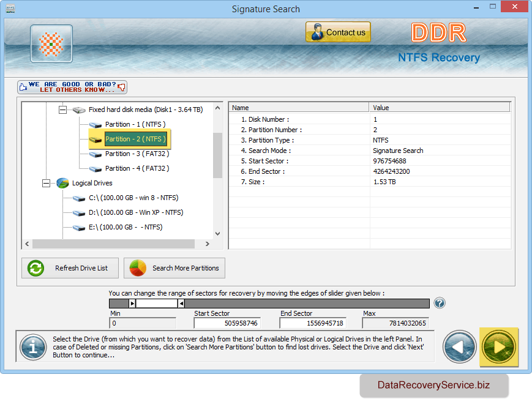Click the drive icon beside D:\
This screenshot has height=399, width=532.
point(79,213)
